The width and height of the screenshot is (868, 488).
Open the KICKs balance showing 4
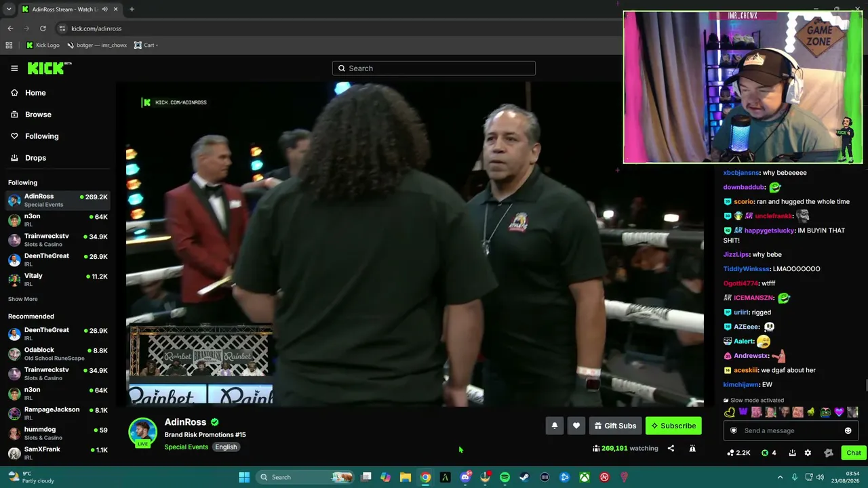[x=769, y=453]
